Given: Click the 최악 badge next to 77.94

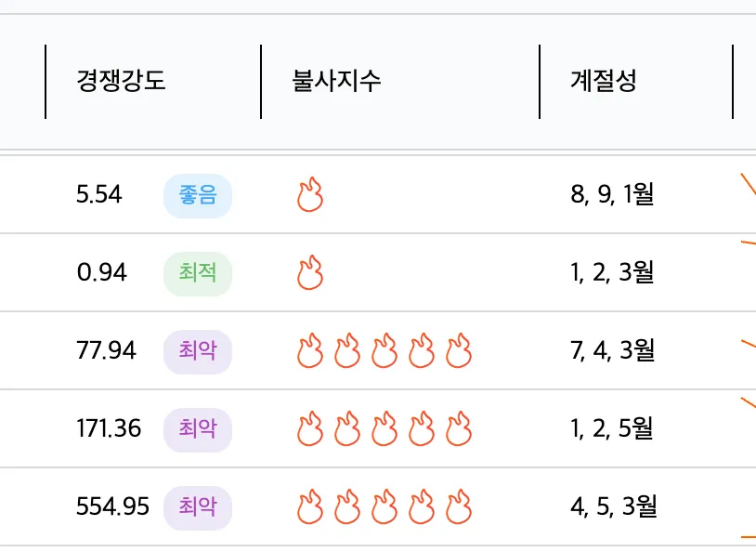Looking at the screenshot, I should pos(198,352).
